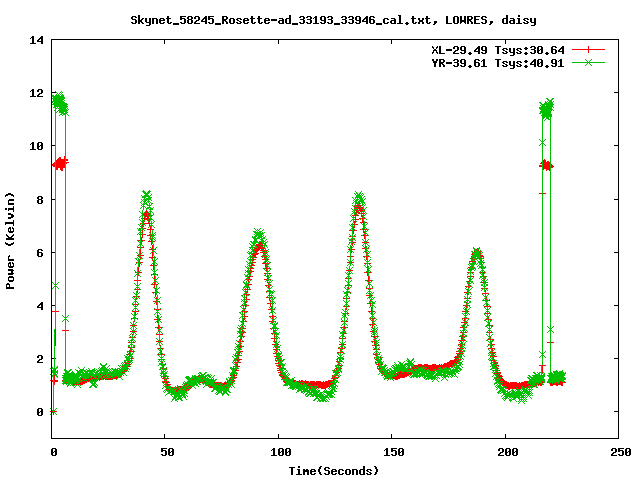640x480 pixels.
Task: Click the first signal peak near 42 seconds
Action: click(147, 196)
